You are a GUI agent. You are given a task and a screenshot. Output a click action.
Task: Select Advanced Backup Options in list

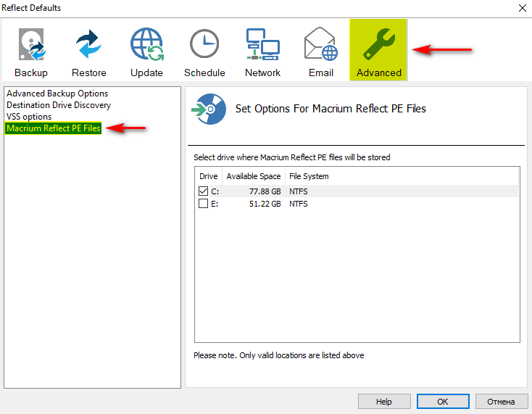pos(57,94)
